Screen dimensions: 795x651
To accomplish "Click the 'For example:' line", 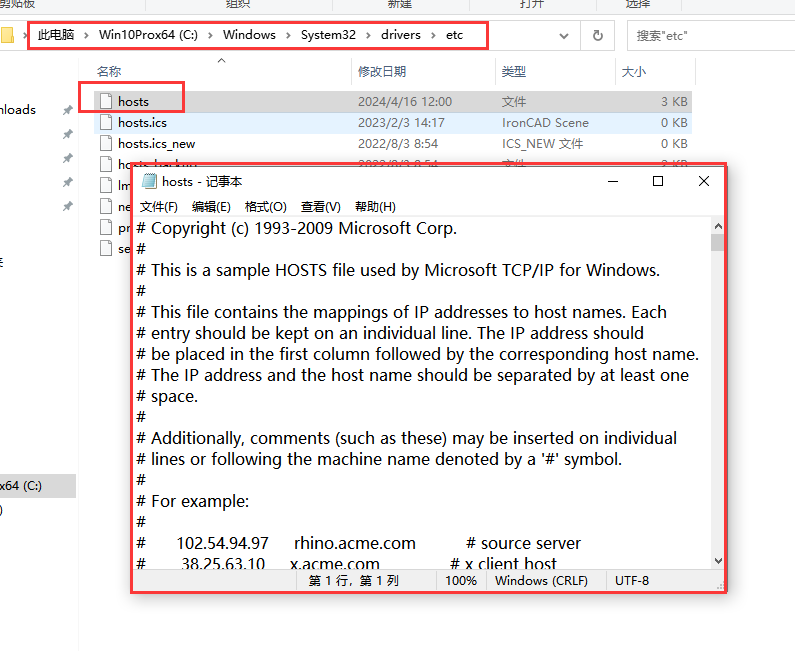I will point(193,501).
